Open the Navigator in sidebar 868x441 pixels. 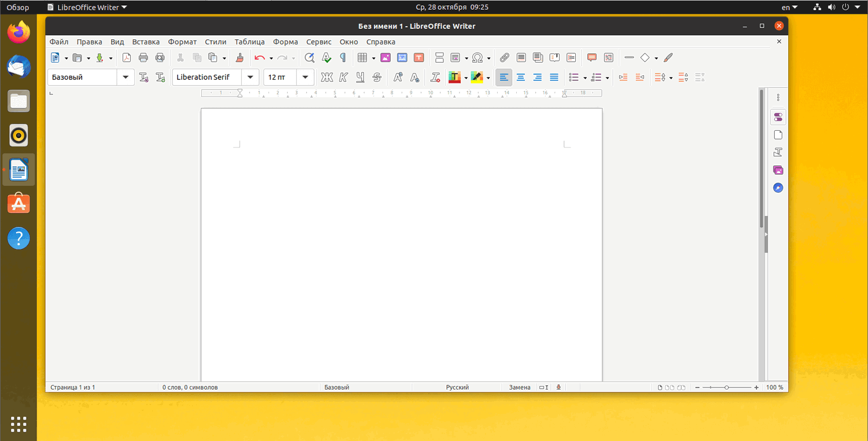tap(778, 188)
